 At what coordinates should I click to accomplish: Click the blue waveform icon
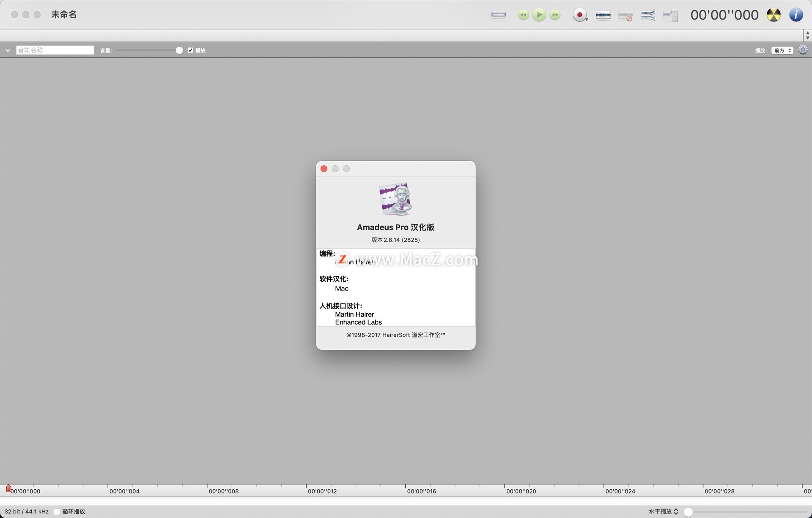pos(603,15)
